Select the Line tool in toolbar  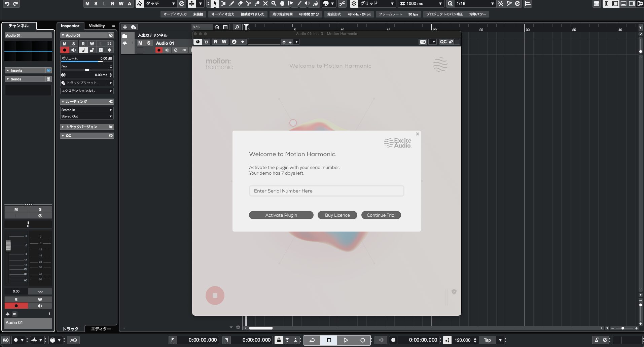pos(299,4)
